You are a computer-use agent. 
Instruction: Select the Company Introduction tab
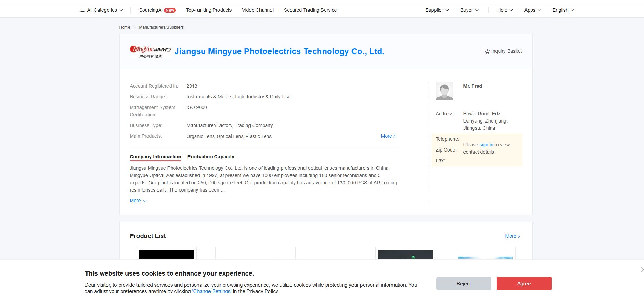pyautogui.click(x=155, y=157)
